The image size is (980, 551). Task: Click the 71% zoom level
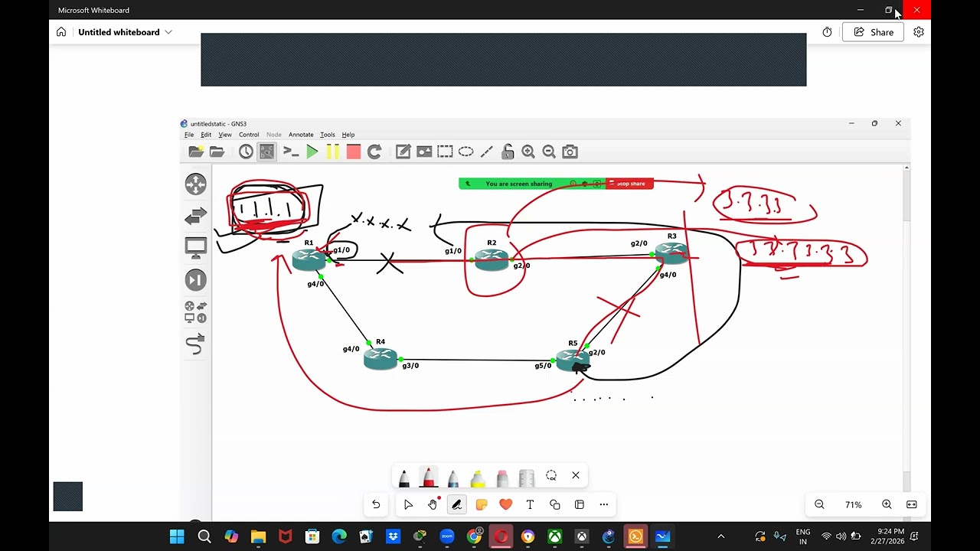[x=853, y=505]
